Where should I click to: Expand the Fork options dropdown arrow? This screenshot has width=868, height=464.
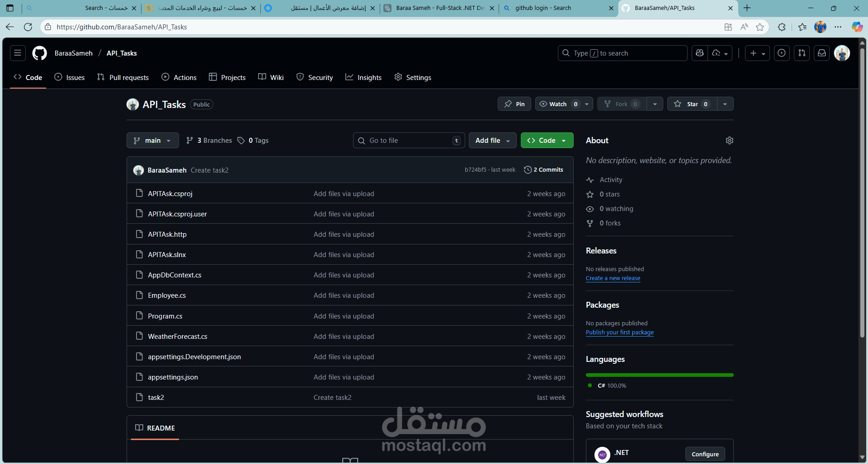click(x=655, y=104)
